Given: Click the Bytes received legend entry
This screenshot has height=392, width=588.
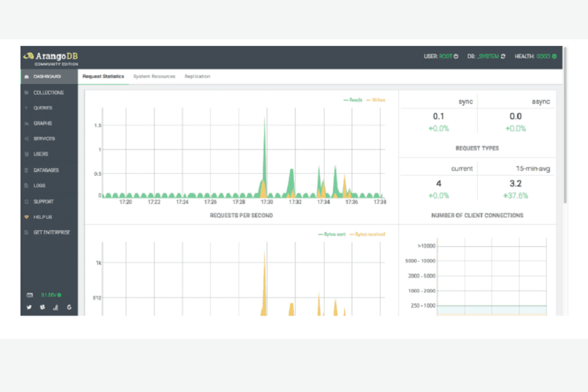Looking at the screenshot, I should (367, 234).
